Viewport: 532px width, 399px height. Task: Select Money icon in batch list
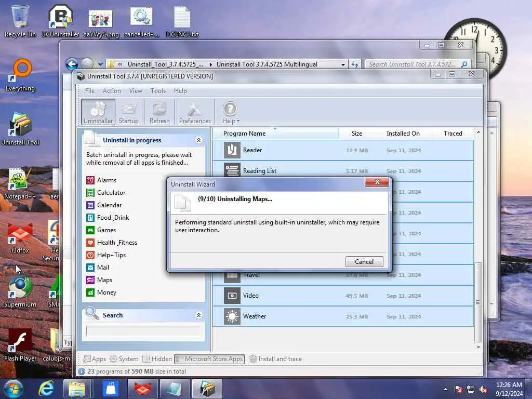[90, 292]
